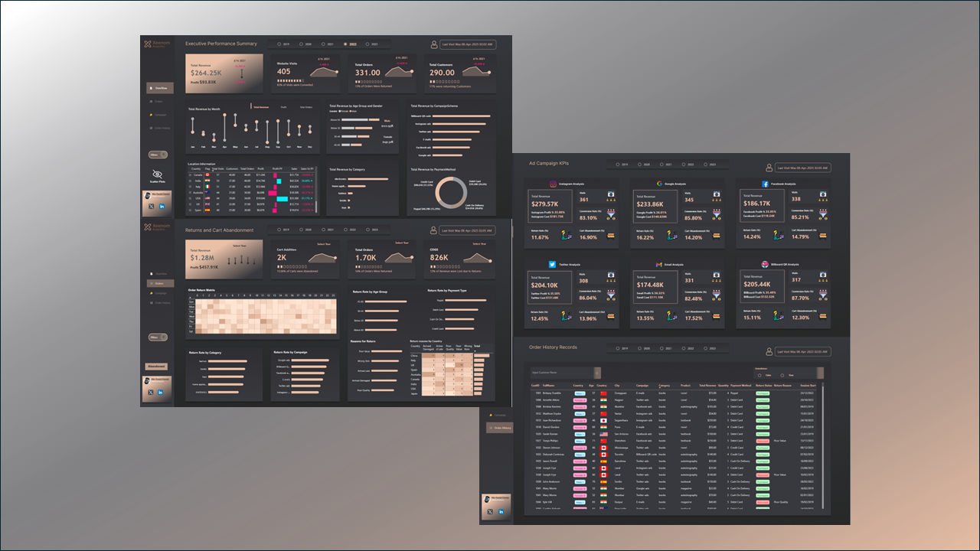Click the Scatter Plots eye icon

158,174
